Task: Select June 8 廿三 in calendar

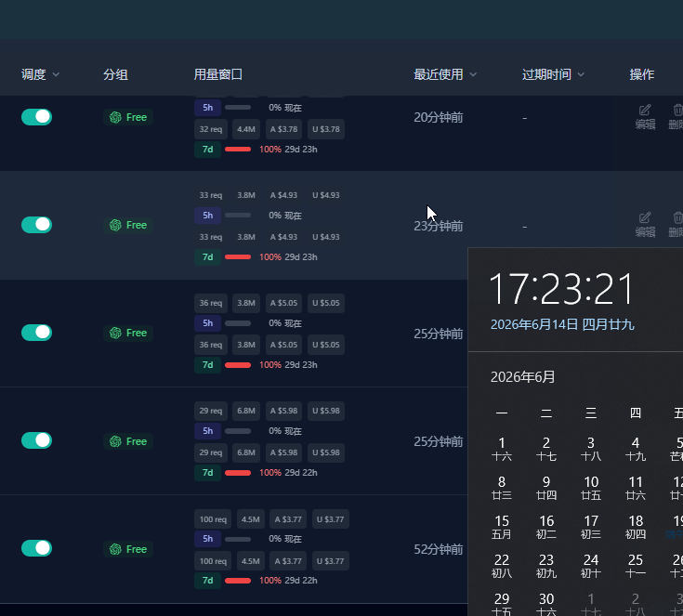Action: 502,488
